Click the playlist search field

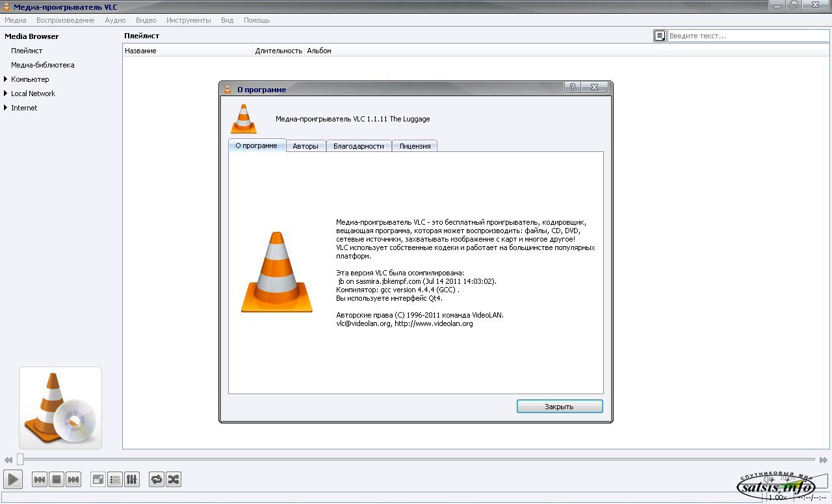[748, 36]
